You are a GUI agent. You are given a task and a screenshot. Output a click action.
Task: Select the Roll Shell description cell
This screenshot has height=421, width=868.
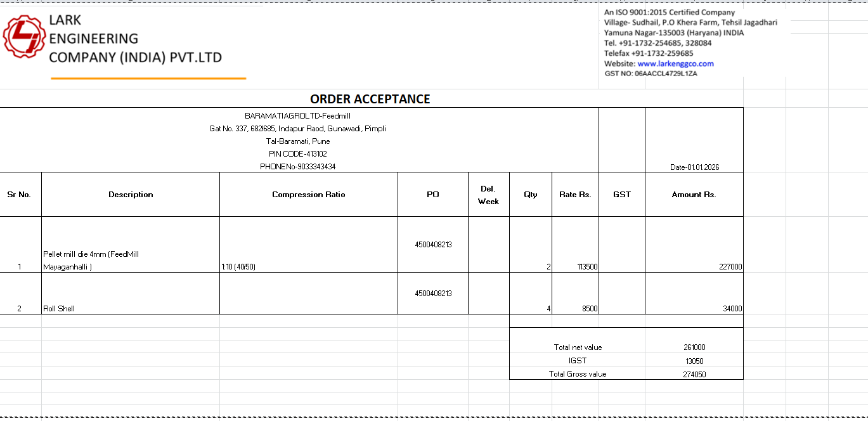point(59,309)
